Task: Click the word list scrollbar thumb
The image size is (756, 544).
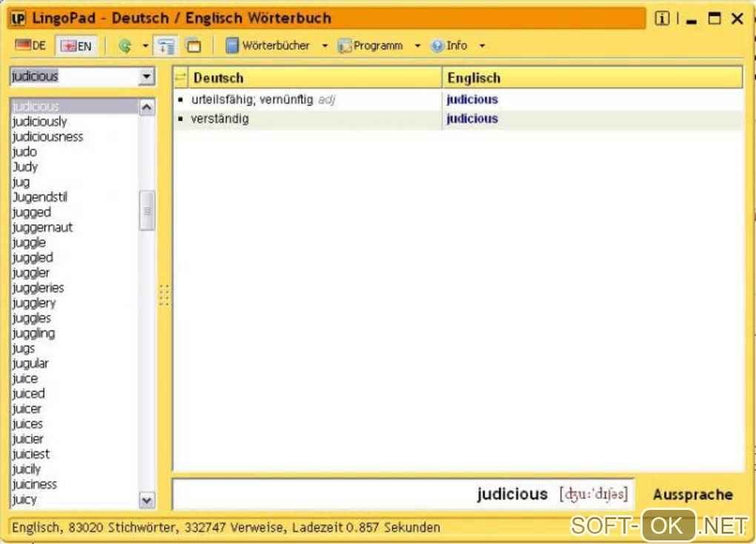Action: [x=147, y=210]
